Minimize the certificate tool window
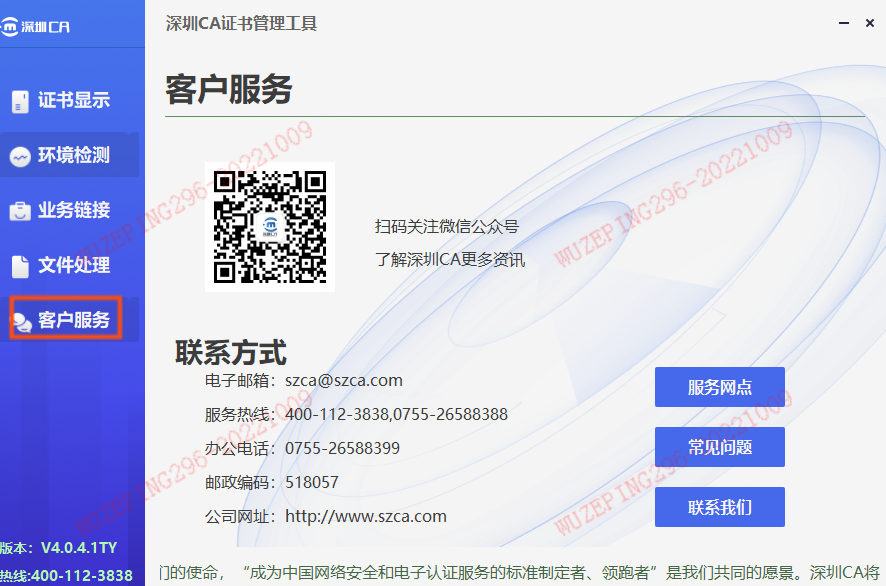Screen dimensions: 886x586 [841, 23]
